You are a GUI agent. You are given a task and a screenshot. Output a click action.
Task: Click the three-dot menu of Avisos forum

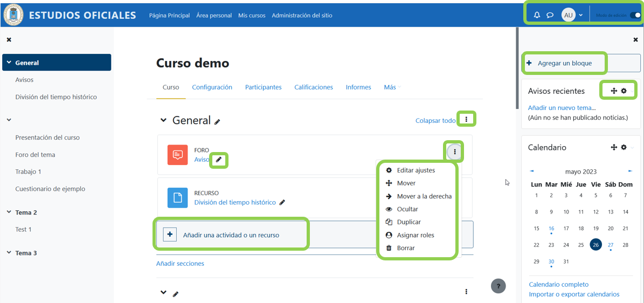click(x=455, y=152)
